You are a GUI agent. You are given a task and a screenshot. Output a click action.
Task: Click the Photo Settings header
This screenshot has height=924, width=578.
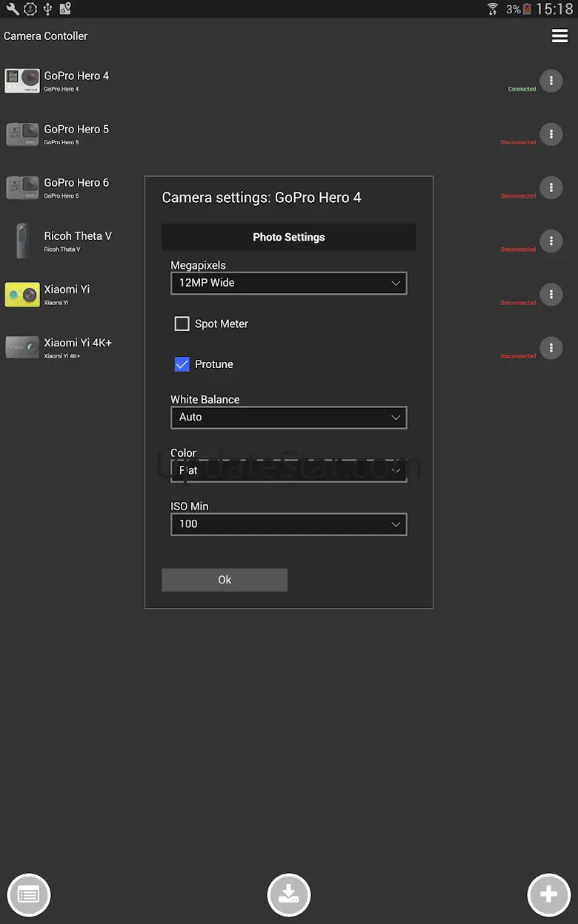pyautogui.click(x=289, y=237)
